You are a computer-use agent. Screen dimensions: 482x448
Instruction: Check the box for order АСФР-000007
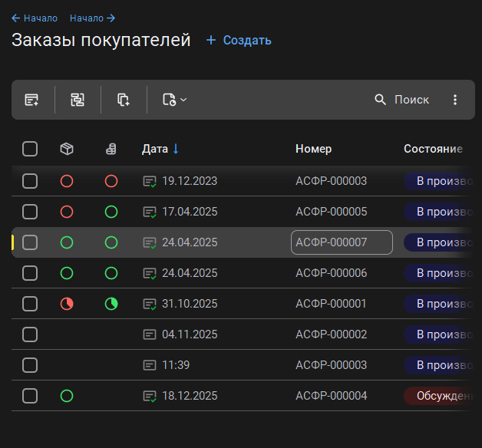tap(30, 242)
